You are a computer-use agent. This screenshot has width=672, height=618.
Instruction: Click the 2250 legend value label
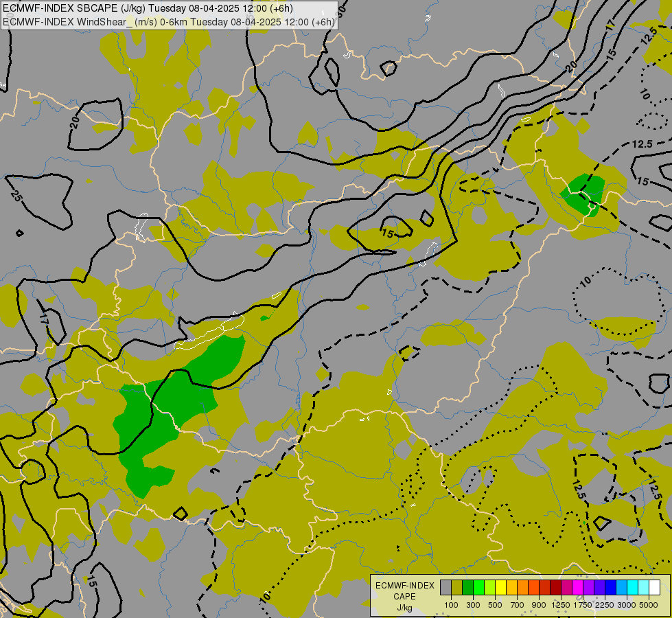(x=605, y=605)
